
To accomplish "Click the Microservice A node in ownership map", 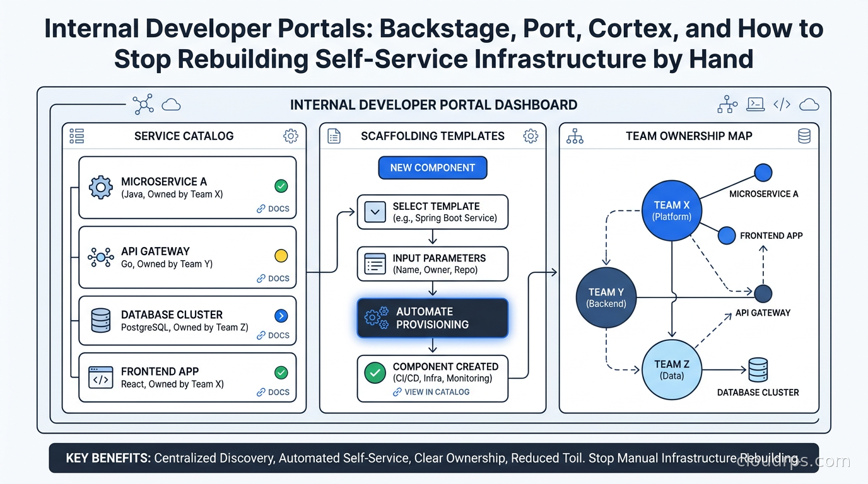I will coord(763,173).
